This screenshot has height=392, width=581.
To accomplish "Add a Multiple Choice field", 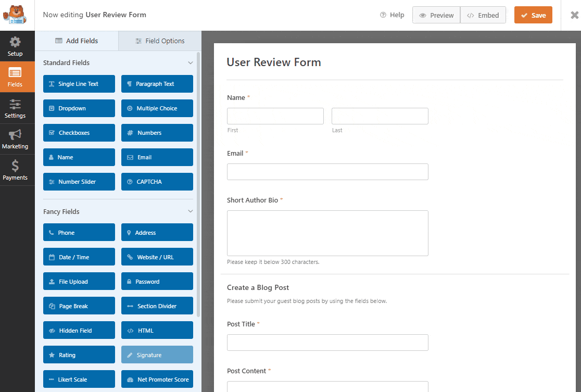I will click(x=157, y=108).
